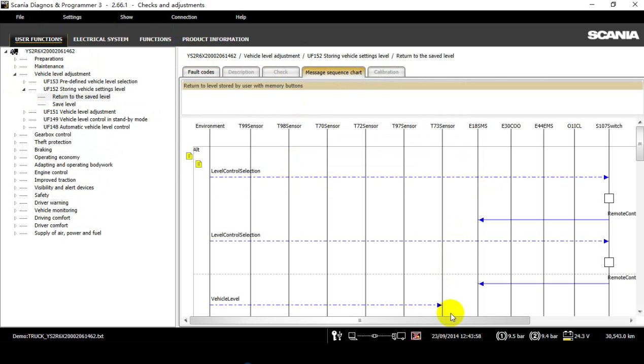Click the SDP3 app icon in title bar
This screenshot has width=644, height=364.
point(5,5)
